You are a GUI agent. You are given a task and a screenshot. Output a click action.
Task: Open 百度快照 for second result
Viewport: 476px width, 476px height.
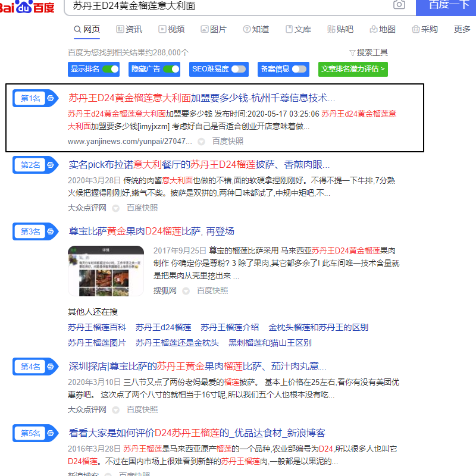(x=142, y=208)
